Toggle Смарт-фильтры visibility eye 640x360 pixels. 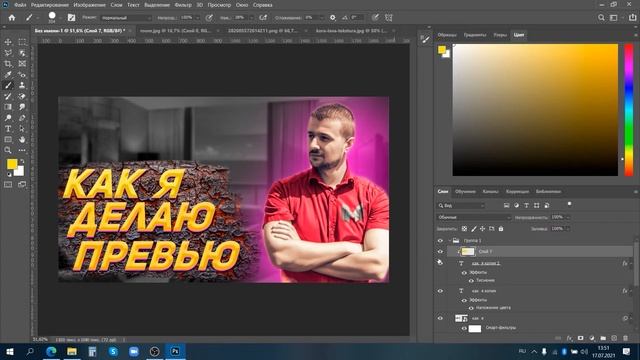coord(464,328)
